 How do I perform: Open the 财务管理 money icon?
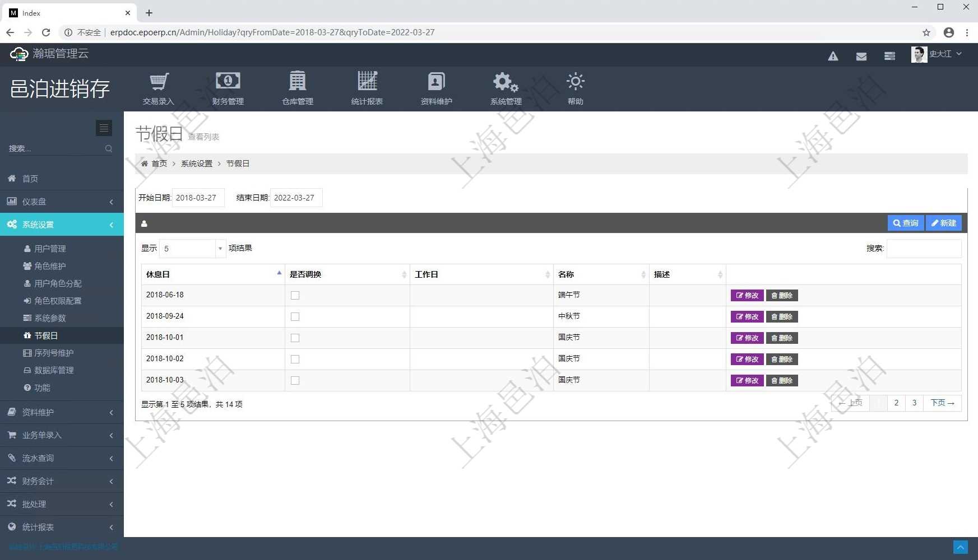click(x=228, y=82)
